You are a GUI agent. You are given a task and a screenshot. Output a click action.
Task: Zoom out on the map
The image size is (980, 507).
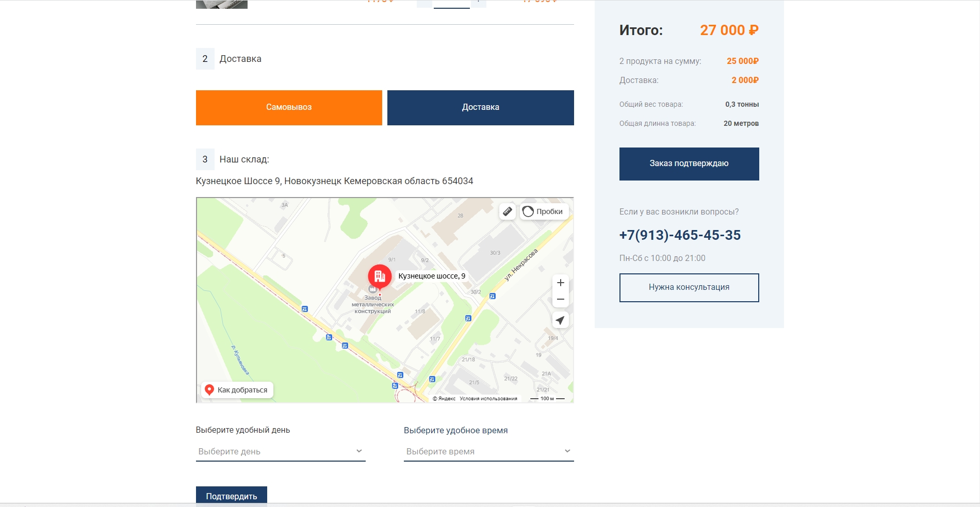(560, 300)
